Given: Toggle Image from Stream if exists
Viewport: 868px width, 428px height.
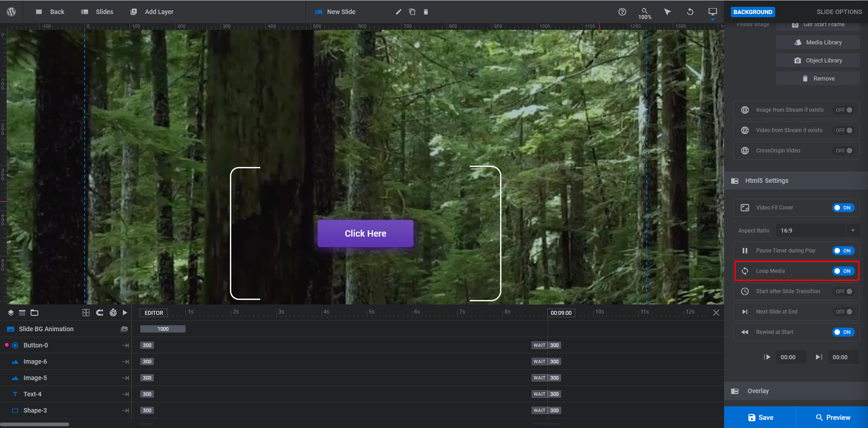Looking at the screenshot, I should tap(844, 110).
